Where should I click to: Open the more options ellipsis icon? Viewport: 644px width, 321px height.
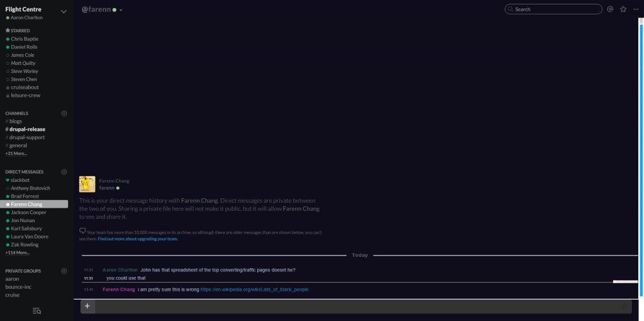636,9
